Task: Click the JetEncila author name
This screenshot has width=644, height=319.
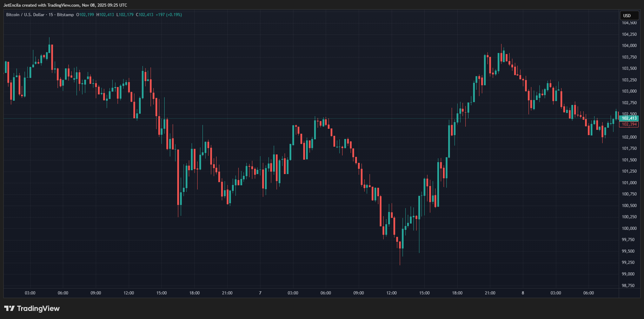Action: click(x=12, y=5)
